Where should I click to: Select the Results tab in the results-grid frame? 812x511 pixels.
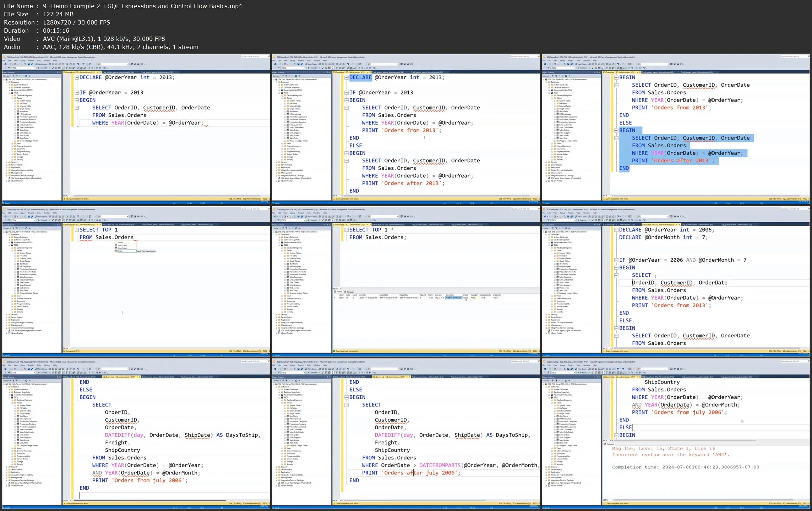coord(338,292)
